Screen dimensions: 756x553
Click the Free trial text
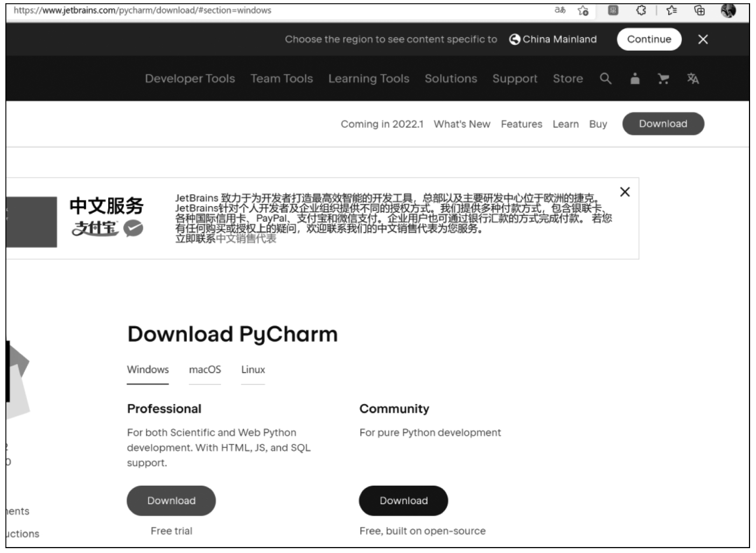click(171, 531)
